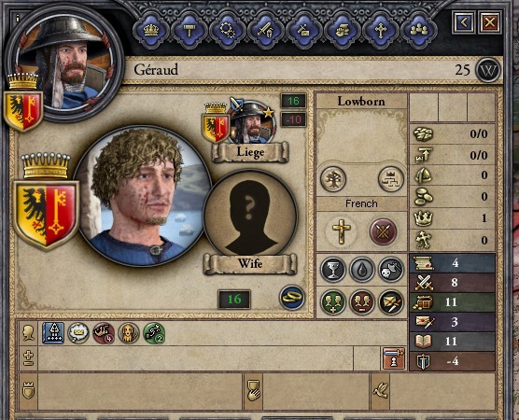Viewport: 519px width, 420px height.
Task: Click the goblet action button
Action: click(x=333, y=270)
